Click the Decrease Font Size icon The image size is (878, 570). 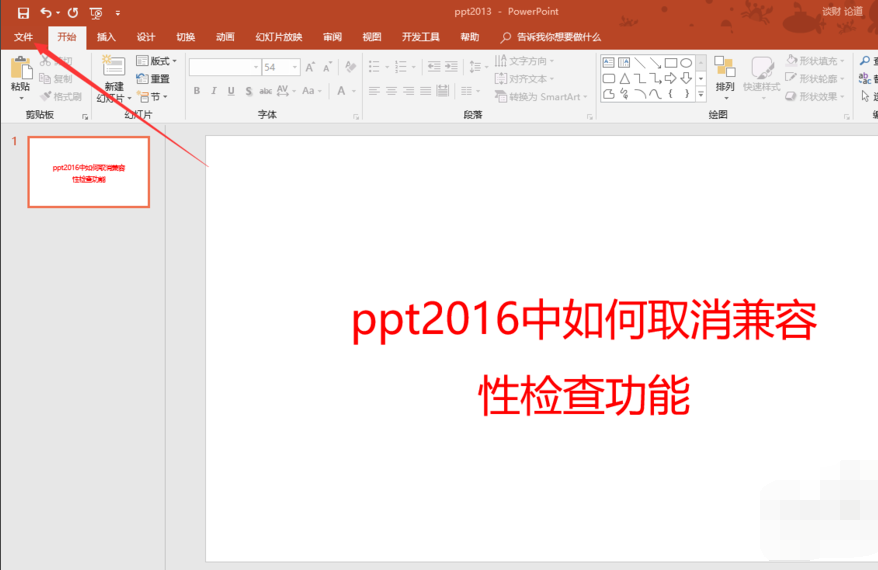[x=328, y=67]
